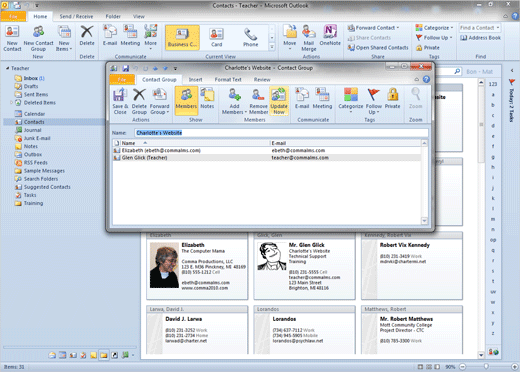Click Delete Group icon
The image size is (520, 372).
pos(139,95)
